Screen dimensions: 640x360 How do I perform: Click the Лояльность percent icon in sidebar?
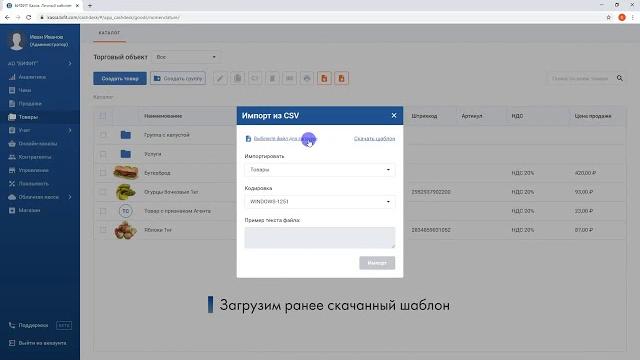coord(12,184)
